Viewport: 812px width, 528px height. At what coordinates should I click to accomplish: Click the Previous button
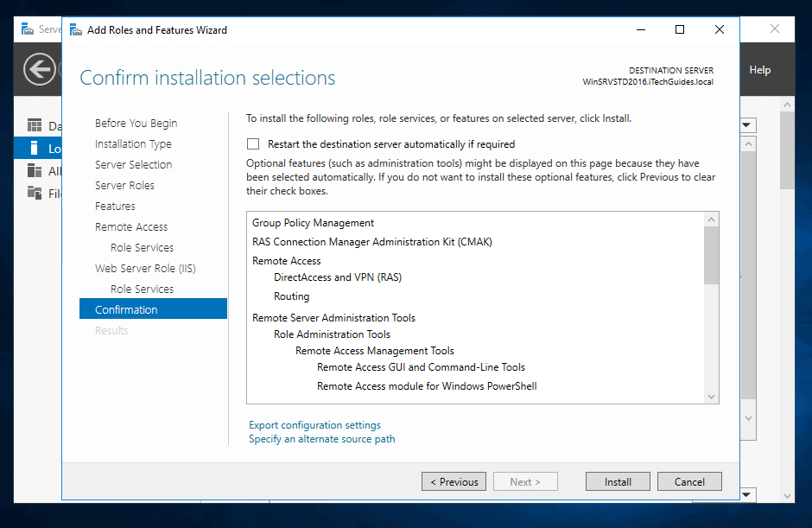point(454,481)
